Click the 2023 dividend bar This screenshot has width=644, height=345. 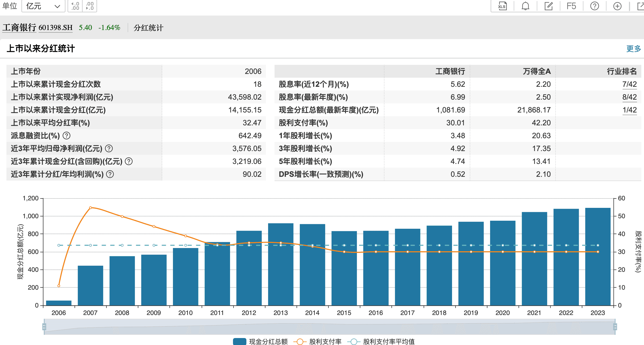click(598, 257)
